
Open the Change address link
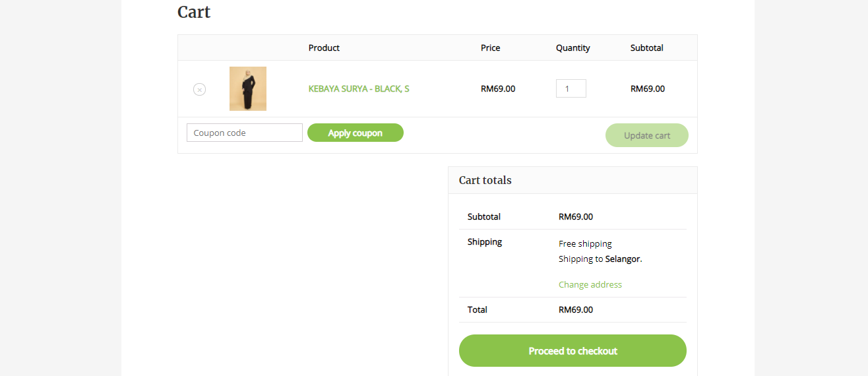pos(590,284)
